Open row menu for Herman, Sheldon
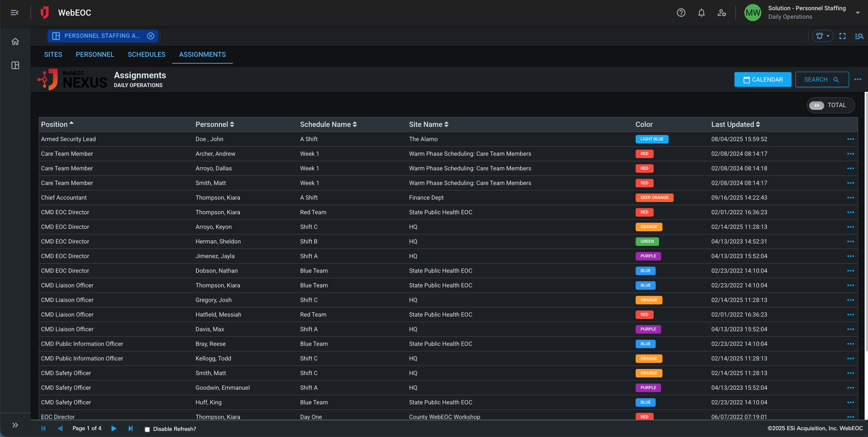 [850, 241]
